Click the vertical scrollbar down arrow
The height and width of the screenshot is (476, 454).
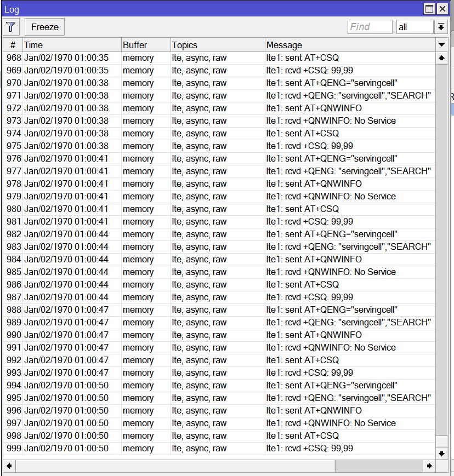[442, 454]
